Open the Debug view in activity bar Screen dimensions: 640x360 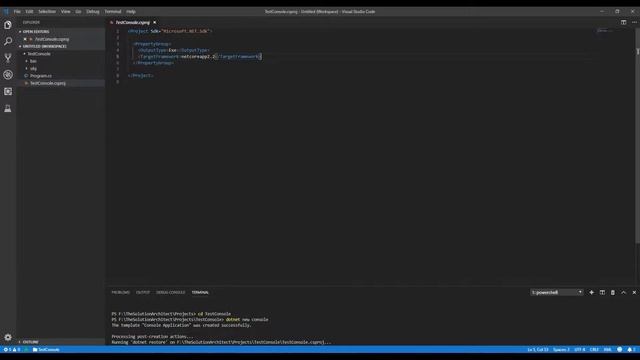pos(8,75)
